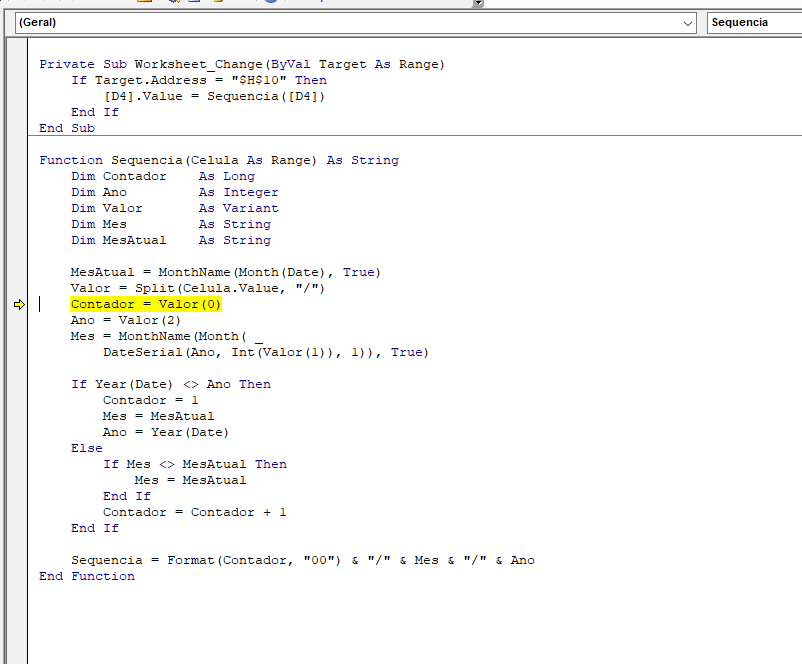The height and width of the screenshot is (664, 802).
Task: Click the Contador = 1 line
Action: [150, 401]
